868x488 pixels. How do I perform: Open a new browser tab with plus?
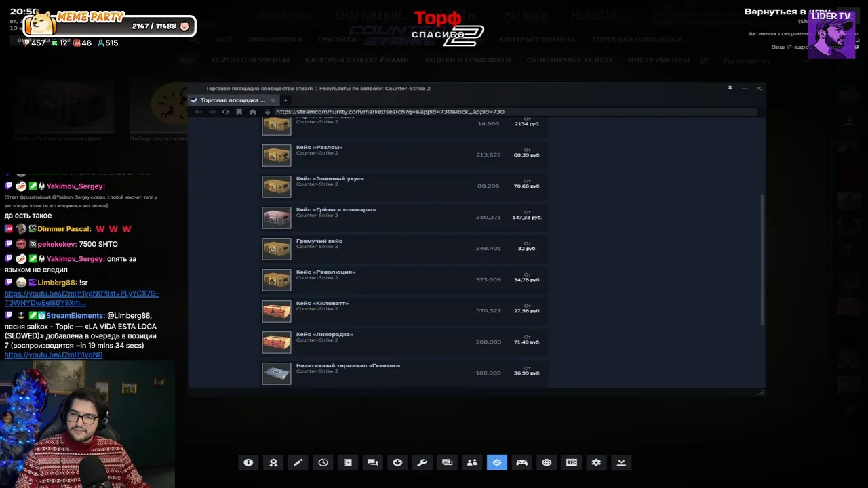(285, 100)
